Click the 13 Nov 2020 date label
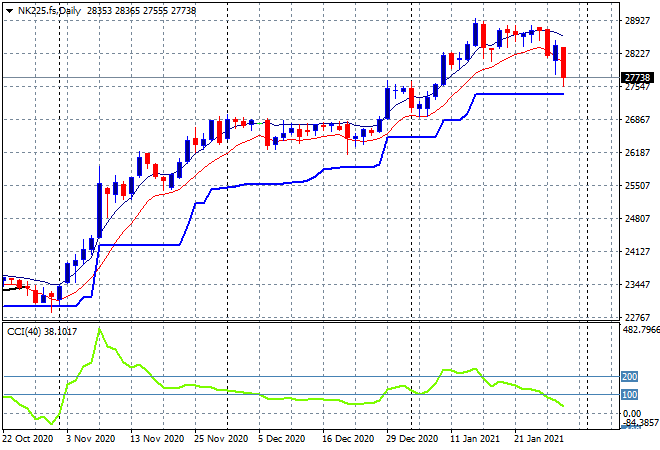This screenshot has height=450, width=660. tap(157, 439)
